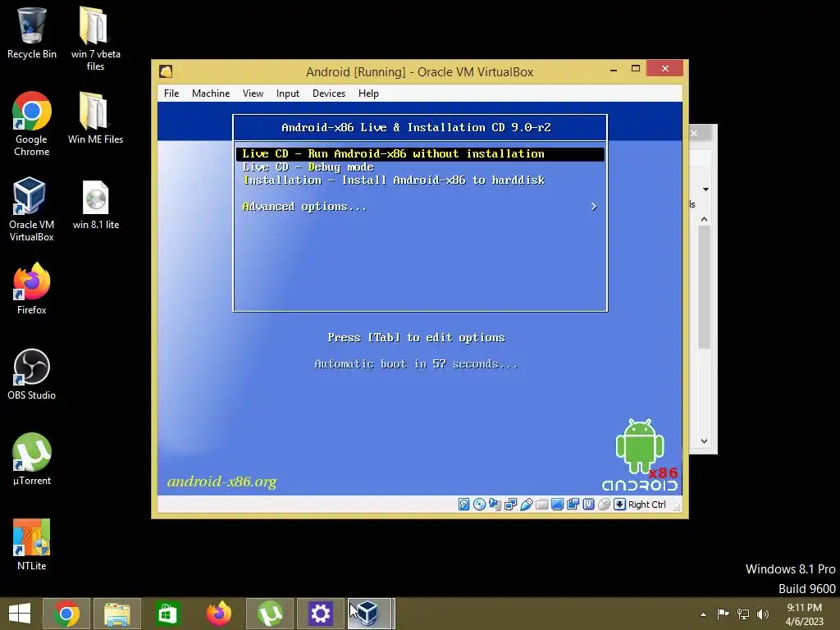Select win 8.1 lite disc image
Viewport: 840px width, 630px height.
tap(96, 204)
